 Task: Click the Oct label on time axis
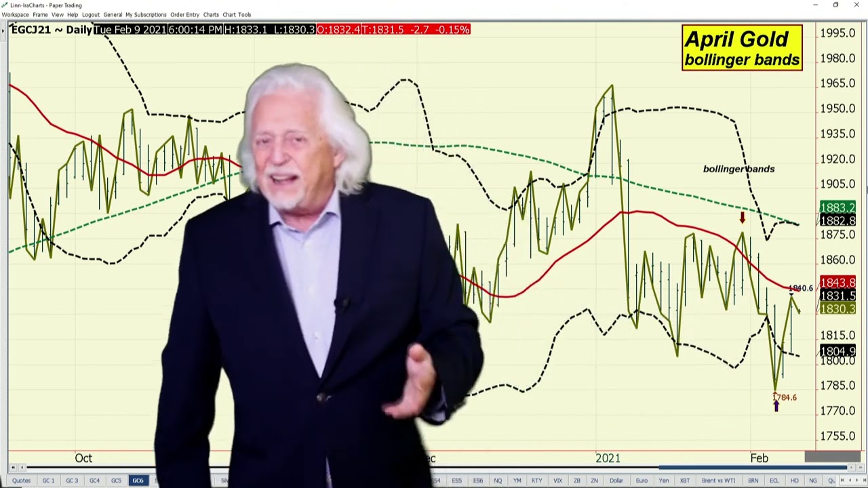click(x=83, y=458)
